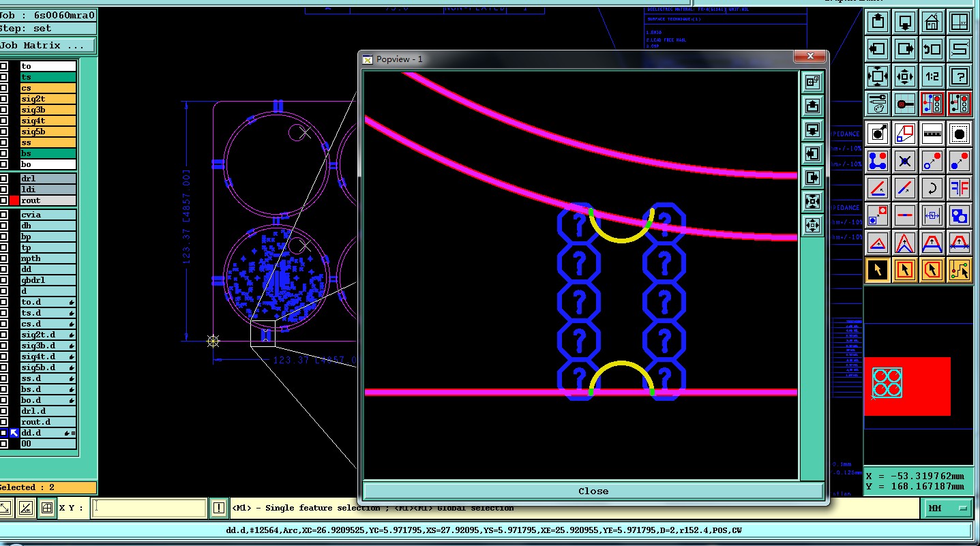Toggle checkbox for layer to
The image size is (980, 546).
[3, 66]
